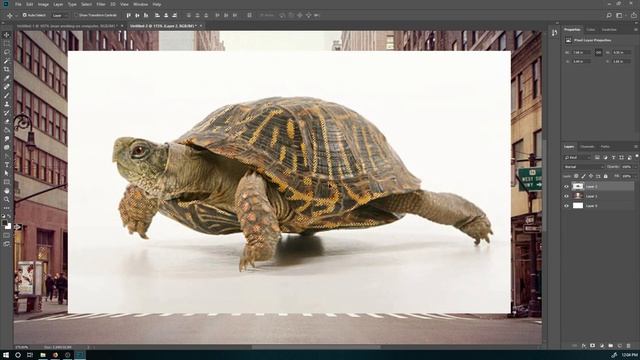Add a layer mask from the Layers panel
The width and height of the screenshot is (640, 360).
[592, 346]
